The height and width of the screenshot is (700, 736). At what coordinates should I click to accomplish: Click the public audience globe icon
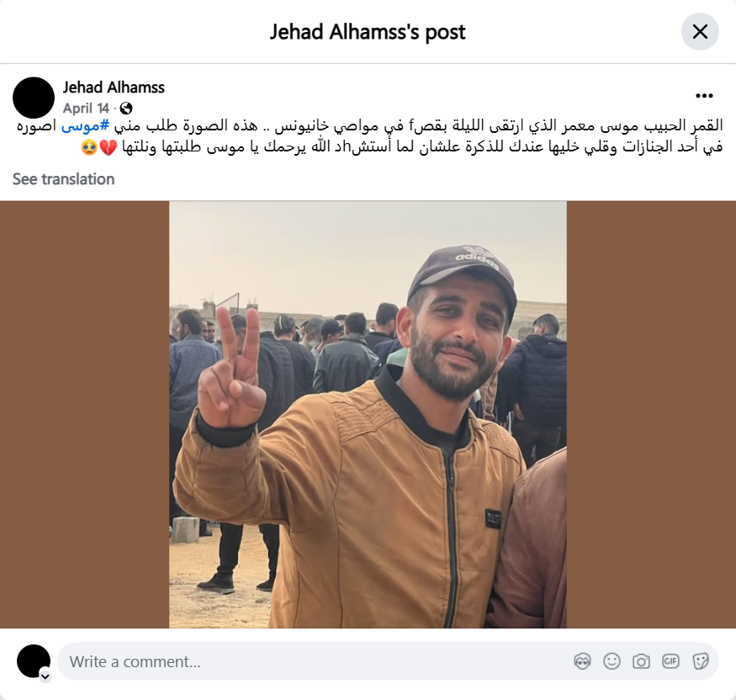tap(126, 109)
